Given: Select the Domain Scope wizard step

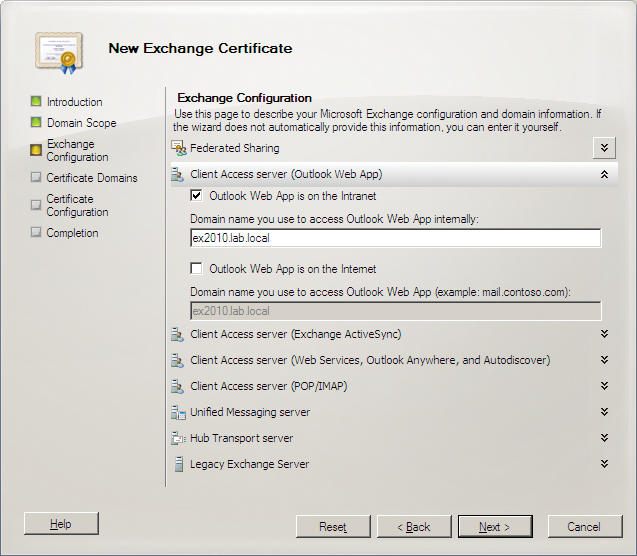Looking at the screenshot, I should 81,123.
